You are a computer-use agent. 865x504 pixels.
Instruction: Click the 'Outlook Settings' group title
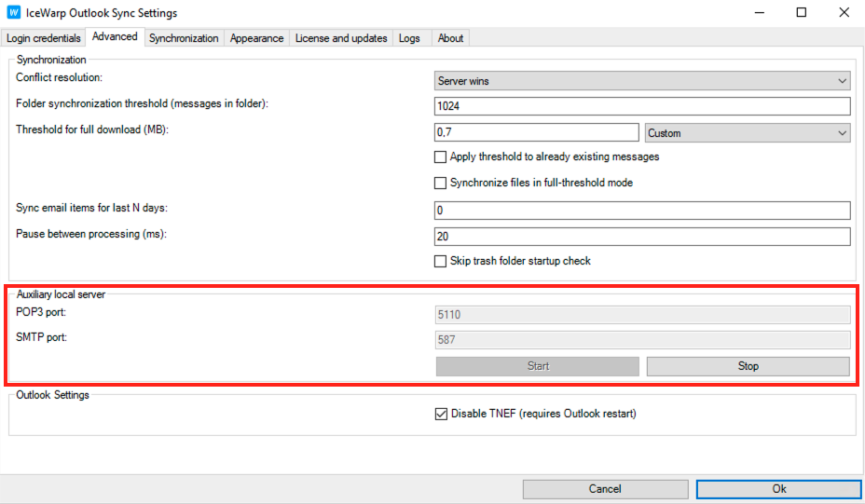coord(52,395)
